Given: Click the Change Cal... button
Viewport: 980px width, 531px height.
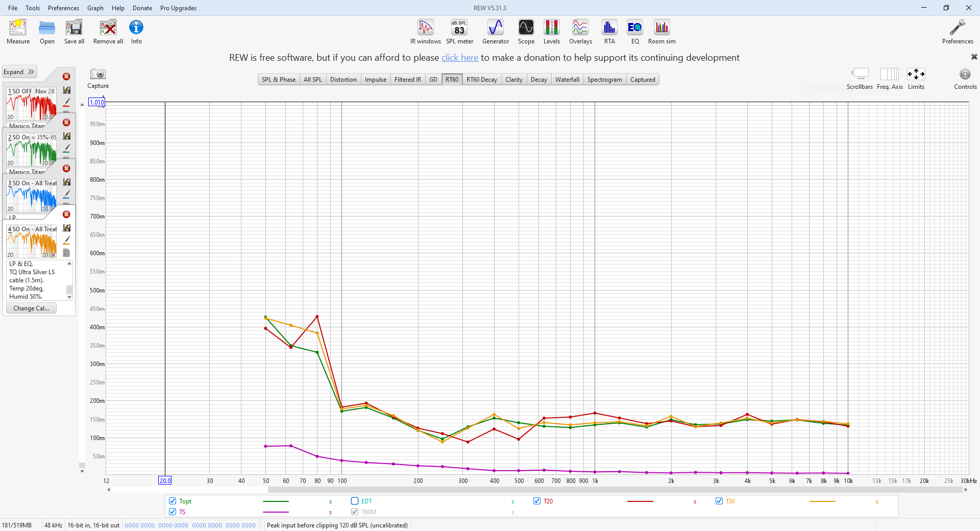Looking at the screenshot, I should pyautogui.click(x=31, y=308).
